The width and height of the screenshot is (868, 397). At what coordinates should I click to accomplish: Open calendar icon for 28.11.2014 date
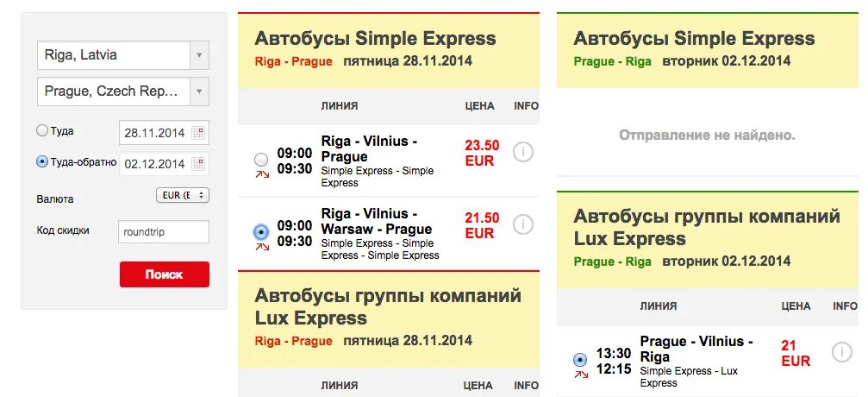coord(197,133)
